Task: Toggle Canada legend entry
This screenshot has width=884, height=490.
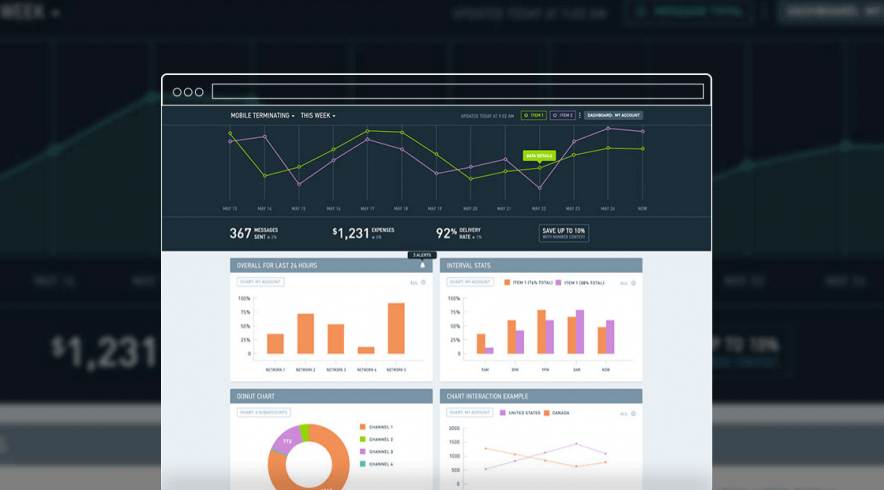Action: (556, 413)
